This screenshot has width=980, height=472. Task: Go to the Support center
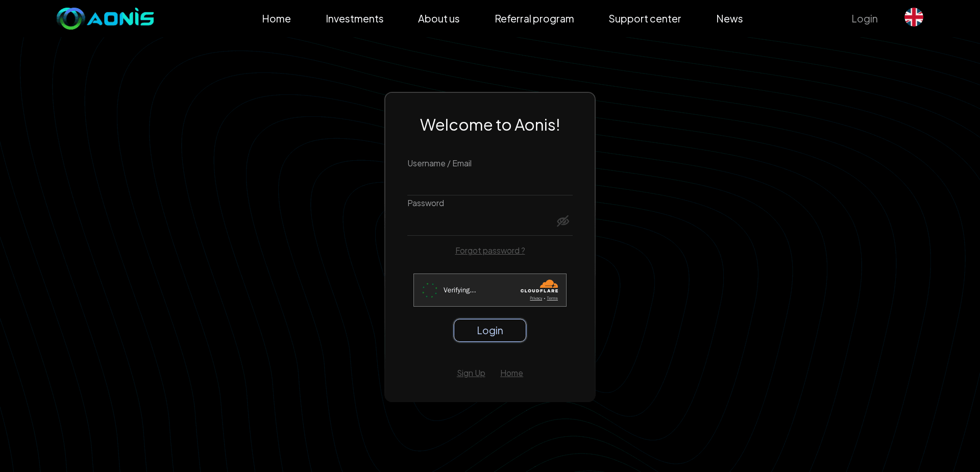[x=645, y=19]
